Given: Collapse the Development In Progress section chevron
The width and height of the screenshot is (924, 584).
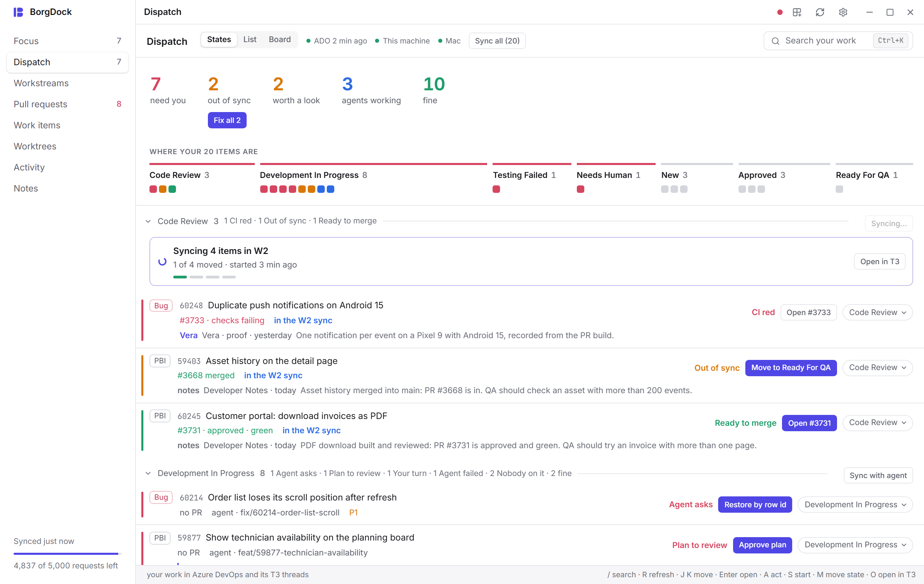Looking at the screenshot, I should pos(148,473).
